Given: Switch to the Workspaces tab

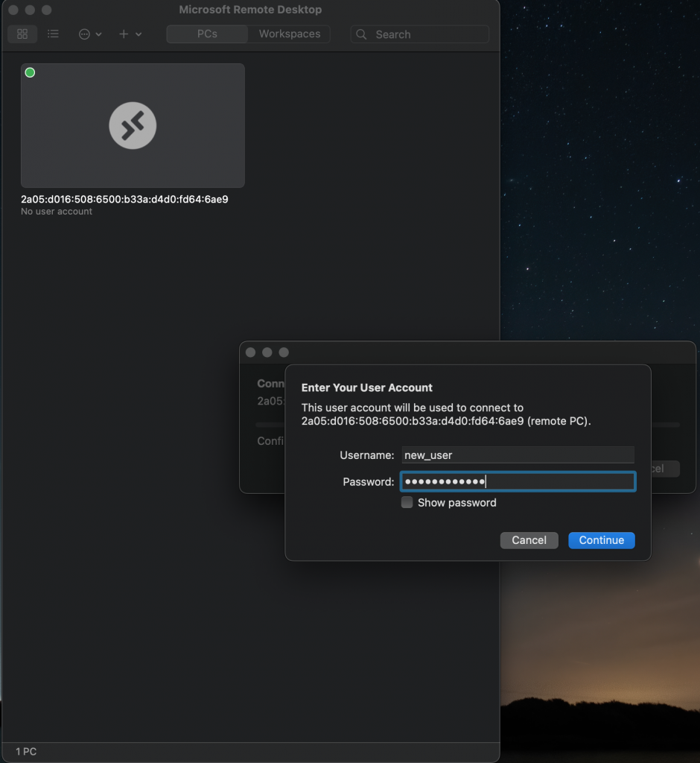Looking at the screenshot, I should tap(289, 34).
